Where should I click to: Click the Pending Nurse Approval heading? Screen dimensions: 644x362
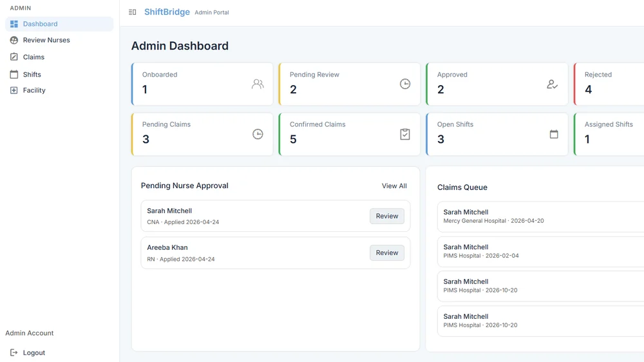[x=184, y=186]
